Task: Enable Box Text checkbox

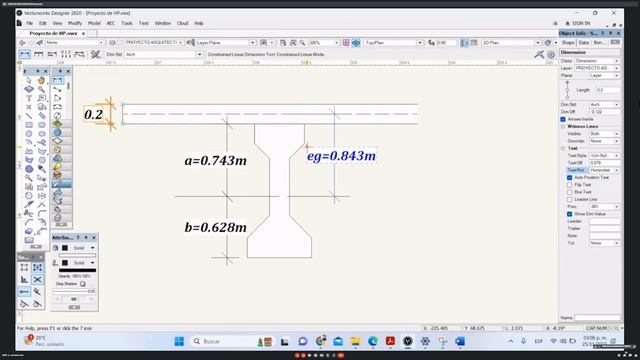Action: coord(569,192)
